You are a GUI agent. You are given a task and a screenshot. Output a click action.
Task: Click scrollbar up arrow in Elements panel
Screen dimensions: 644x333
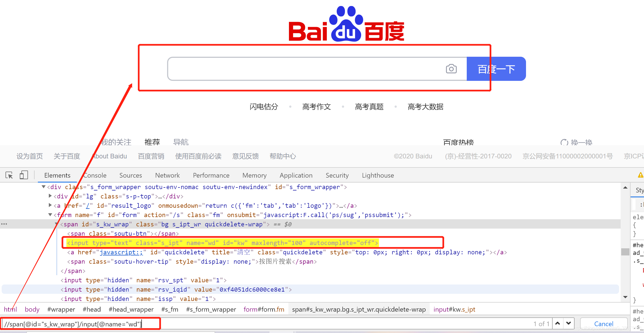(x=625, y=188)
